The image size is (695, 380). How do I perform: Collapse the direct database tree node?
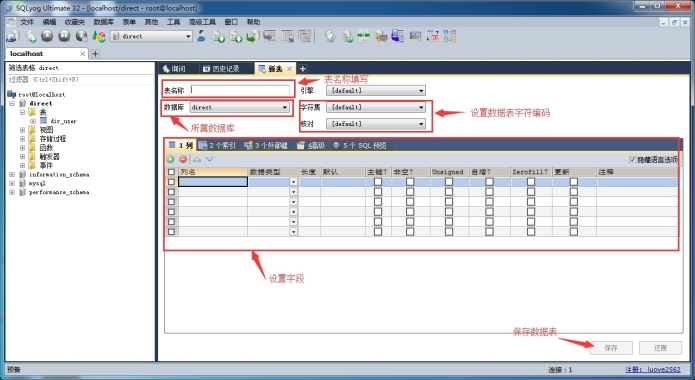click(12, 103)
